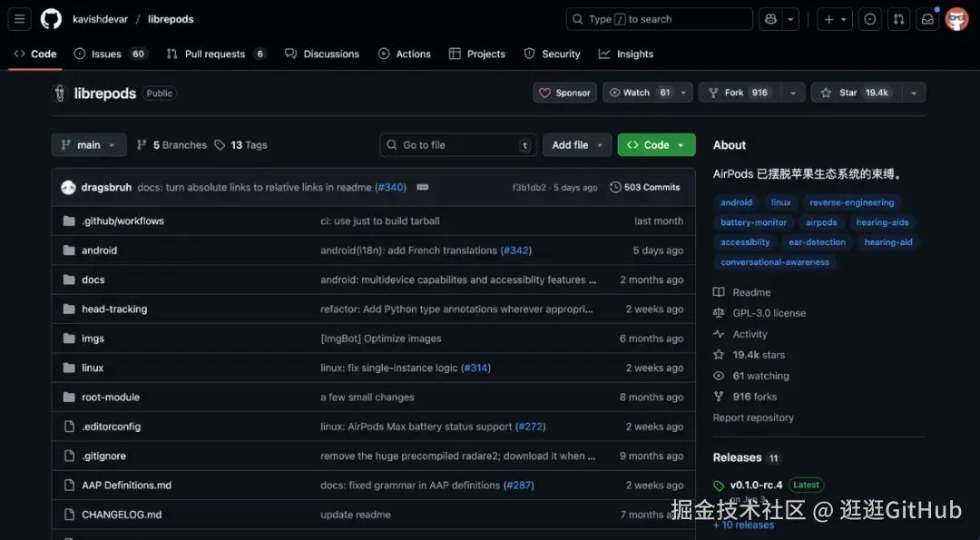The height and width of the screenshot is (540, 980).
Task: Open the create new plus menu
Action: (x=835, y=19)
